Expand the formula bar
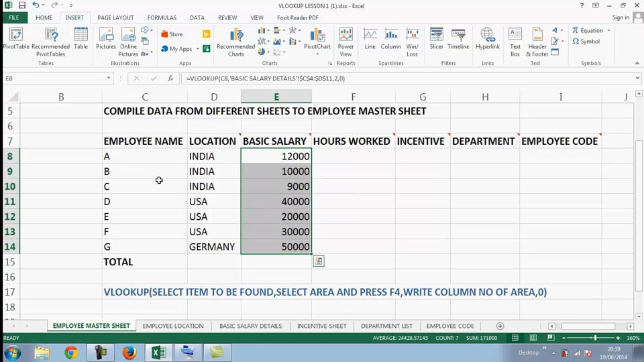 (x=637, y=78)
